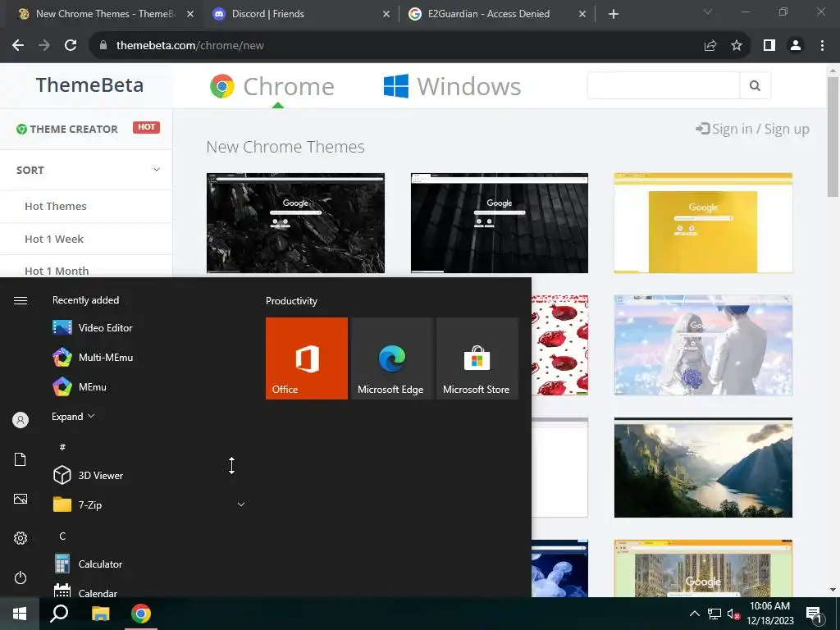The image size is (840, 630).
Task: Open the mountain lake theme thumbnail
Action: tap(703, 468)
